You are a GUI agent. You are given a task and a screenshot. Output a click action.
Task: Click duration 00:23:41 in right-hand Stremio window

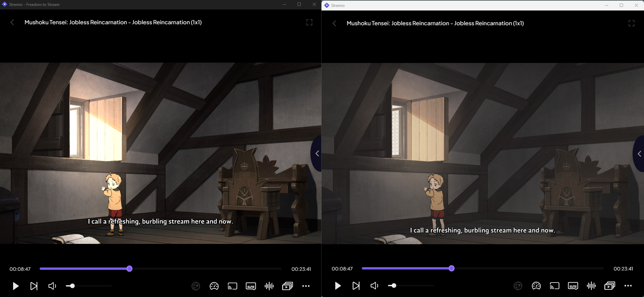coord(623,269)
